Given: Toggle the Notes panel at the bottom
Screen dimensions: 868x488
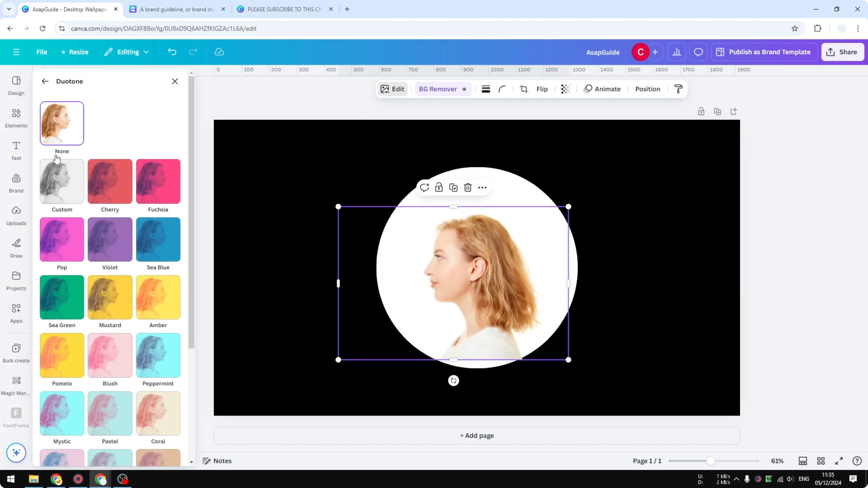Looking at the screenshot, I should tap(217, 461).
